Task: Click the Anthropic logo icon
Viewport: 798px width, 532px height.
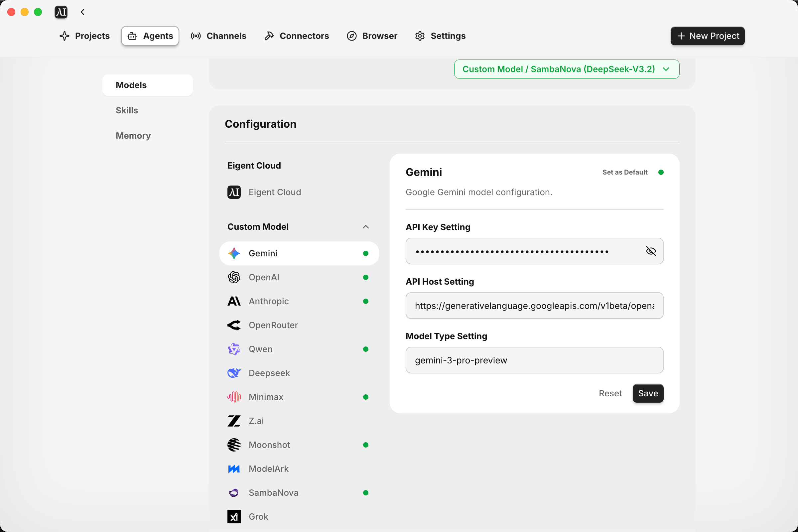Action: (x=234, y=301)
